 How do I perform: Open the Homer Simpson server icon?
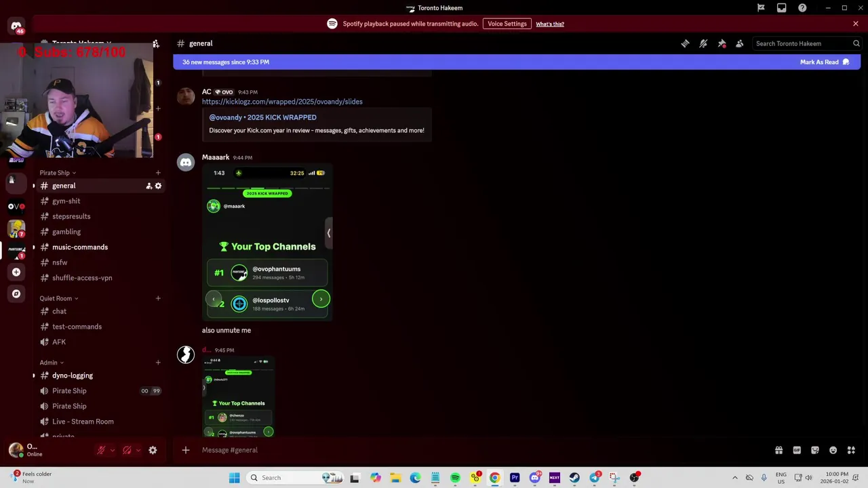click(x=16, y=228)
